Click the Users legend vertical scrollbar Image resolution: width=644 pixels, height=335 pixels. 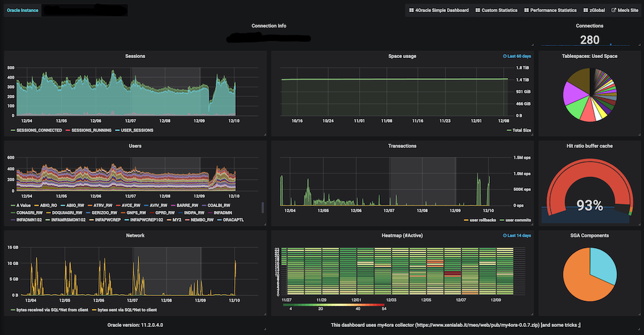(x=262, y=208)
